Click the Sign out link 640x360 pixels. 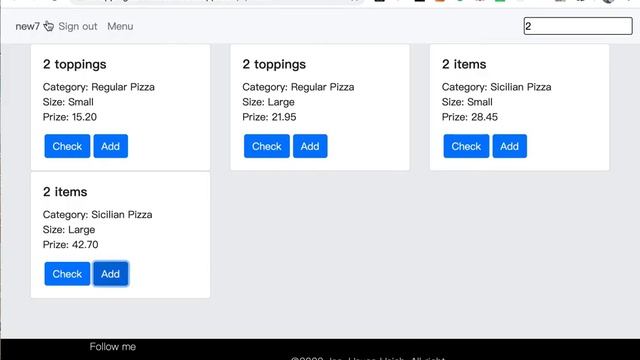pyautogui.click(x=78, y=27)
